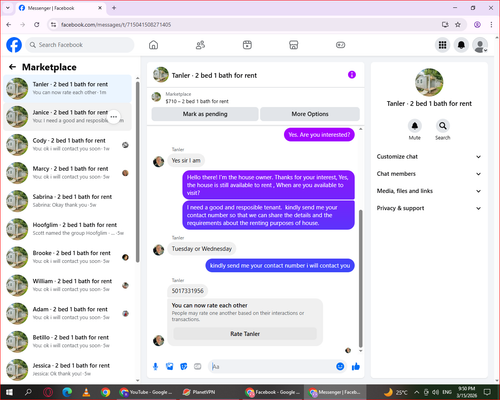Open the emoji picker in the message box

pyautogui.click(x=340, y=367)
